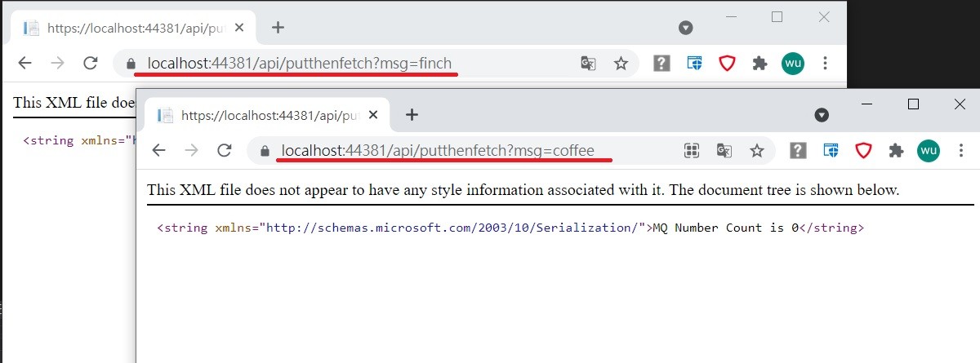Open Extensions puzzle icon in coffee window
Image resolution: width=980 pixels, height=363 pixels.
896,150
